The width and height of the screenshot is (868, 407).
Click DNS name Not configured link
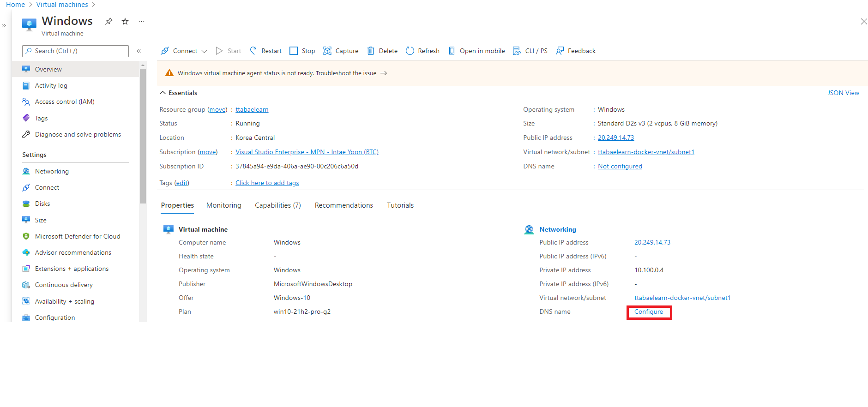(x=620, y=166)
